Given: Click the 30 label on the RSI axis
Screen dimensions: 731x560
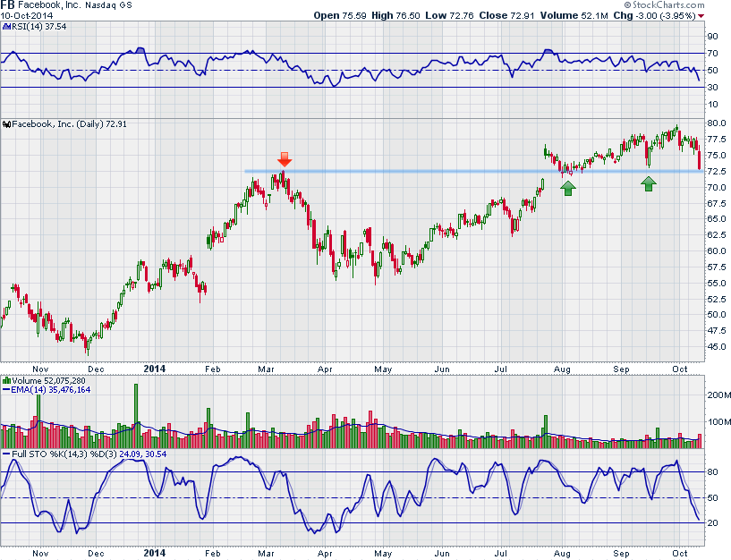Looking at the screenshot, I should [712, 87].
